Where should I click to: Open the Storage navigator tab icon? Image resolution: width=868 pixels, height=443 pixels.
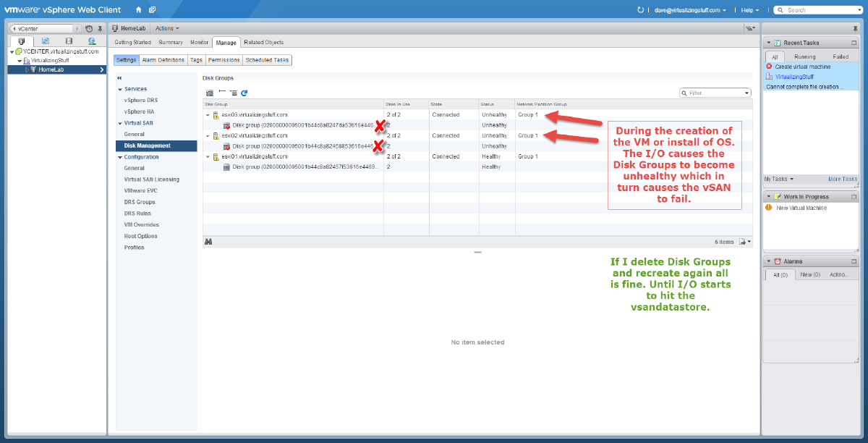69,41
